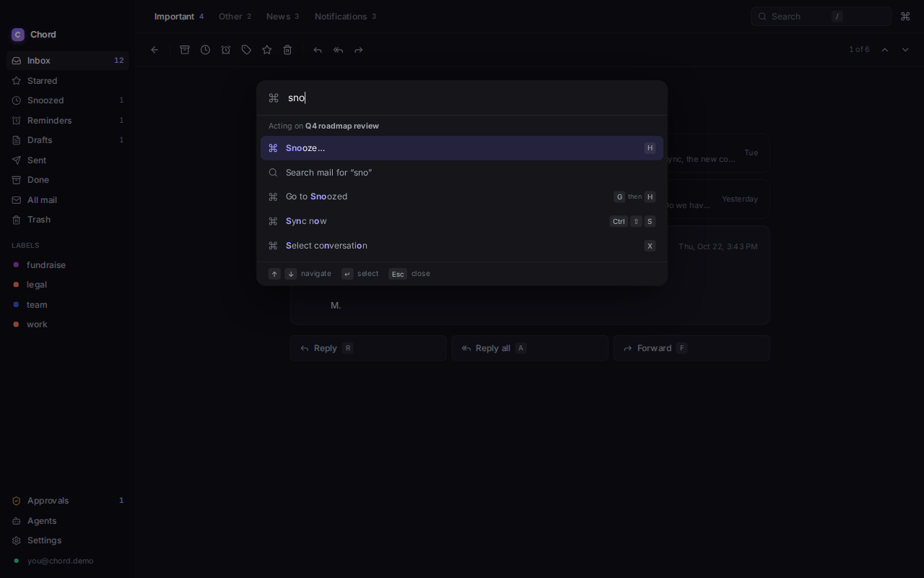The width and height of the screenshot is (924, 578).
Task: Click the Reply all button
Action: click(x=530, y=348)
